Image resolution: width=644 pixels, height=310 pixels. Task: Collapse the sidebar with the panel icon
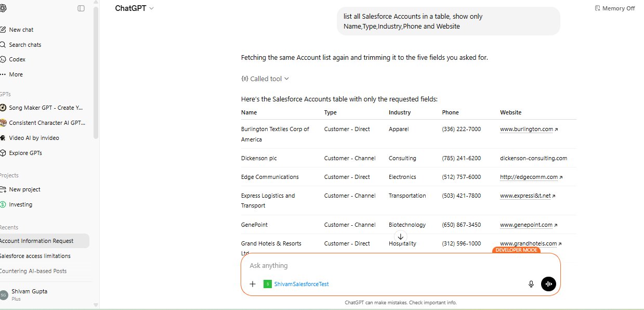coord(81,8)
